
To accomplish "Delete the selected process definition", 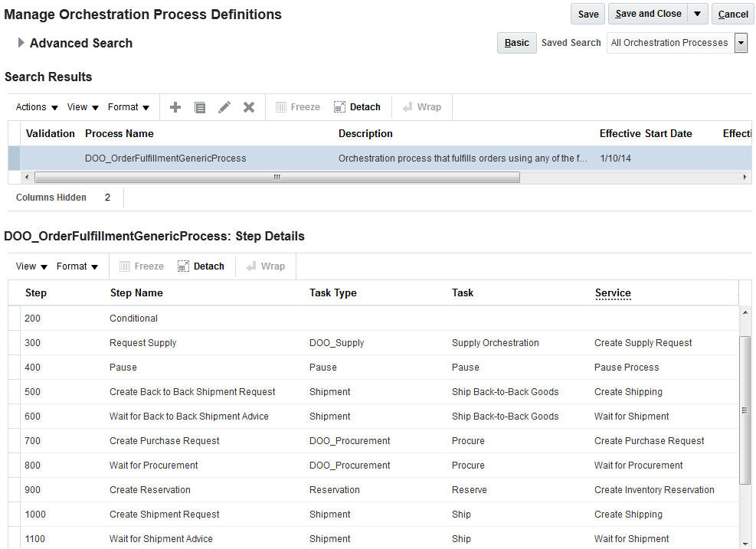I will 248,107.
